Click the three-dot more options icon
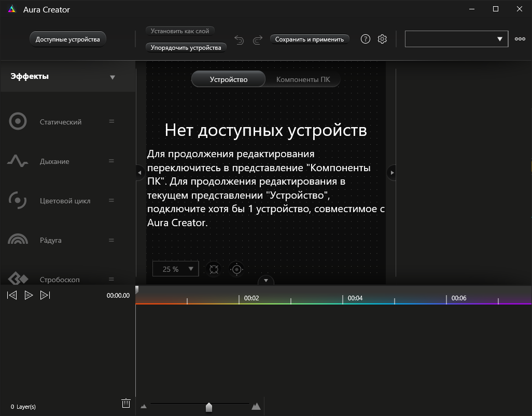Image resolution: width=532 pixels, height=416 pixels. 520,39
